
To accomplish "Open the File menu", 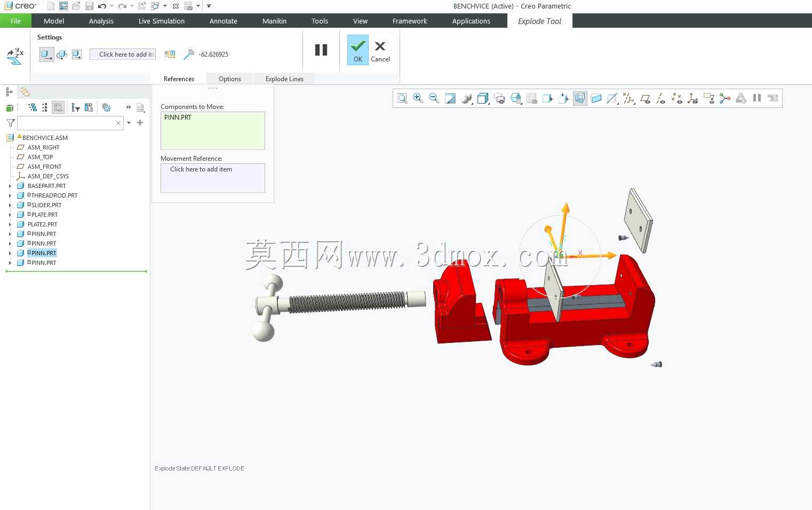I will [x=15, y=21].
